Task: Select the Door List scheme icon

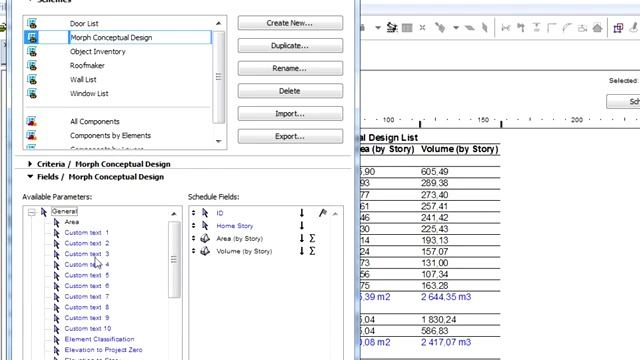Action: coord(32,23)
